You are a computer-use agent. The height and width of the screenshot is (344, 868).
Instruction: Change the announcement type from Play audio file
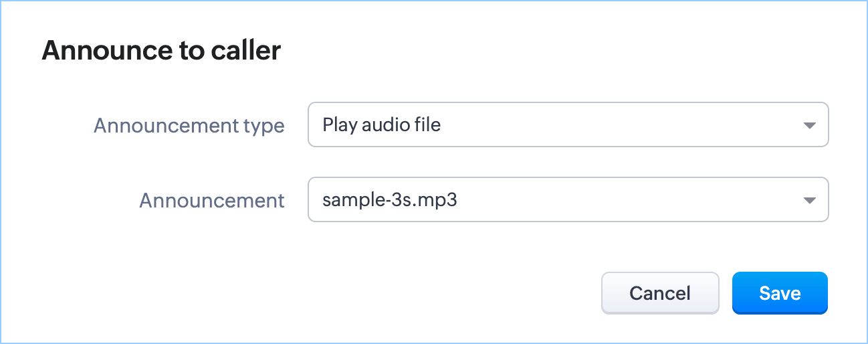(568, 124)
